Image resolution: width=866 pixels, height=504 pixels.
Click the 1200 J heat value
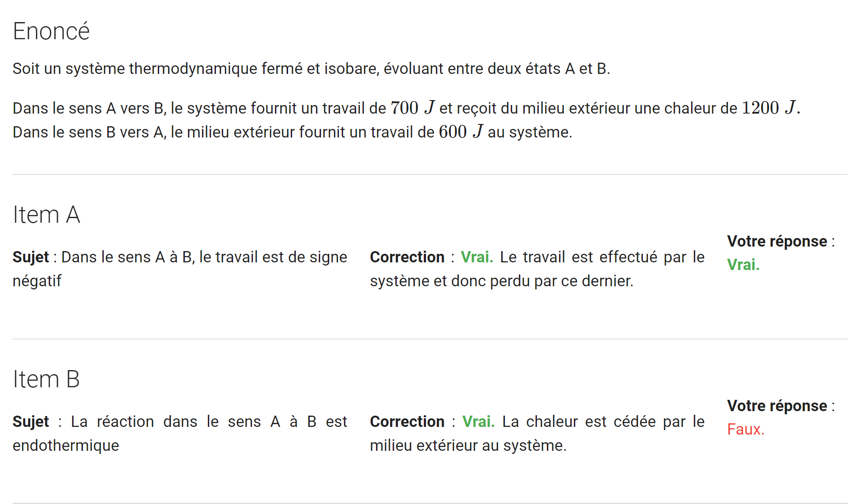pos(767,108)
